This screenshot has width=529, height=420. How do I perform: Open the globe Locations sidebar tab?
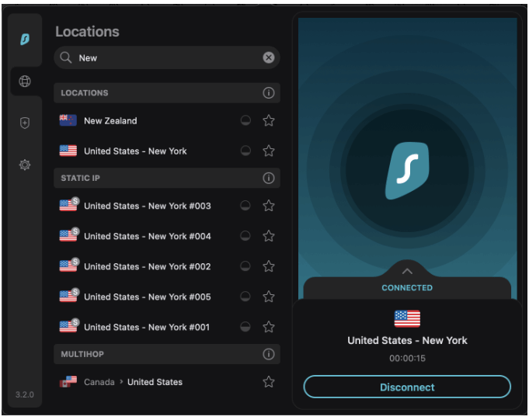click(25, 82)
